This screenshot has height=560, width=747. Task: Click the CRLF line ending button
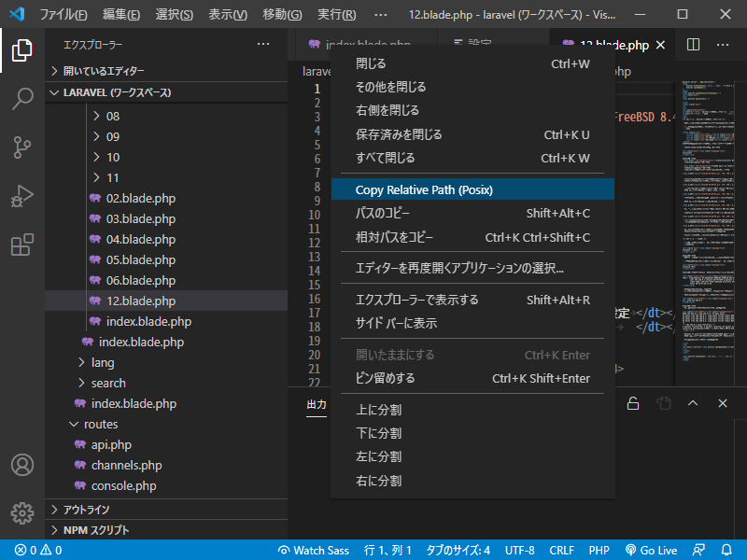[x=562, y=551]
